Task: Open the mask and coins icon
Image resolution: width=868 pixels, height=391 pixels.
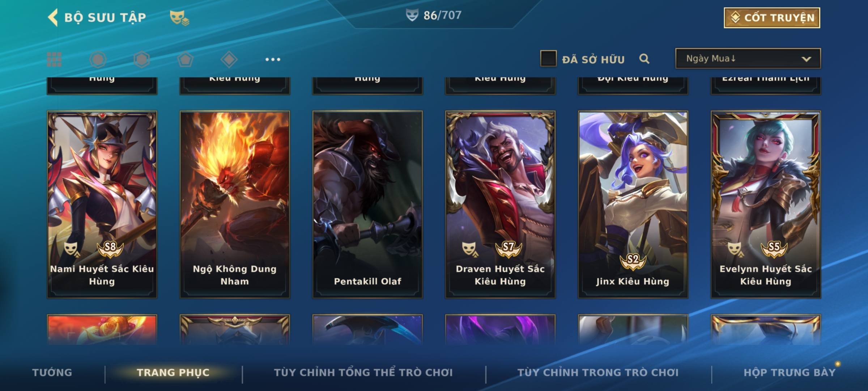Action: tap(179, 18)
